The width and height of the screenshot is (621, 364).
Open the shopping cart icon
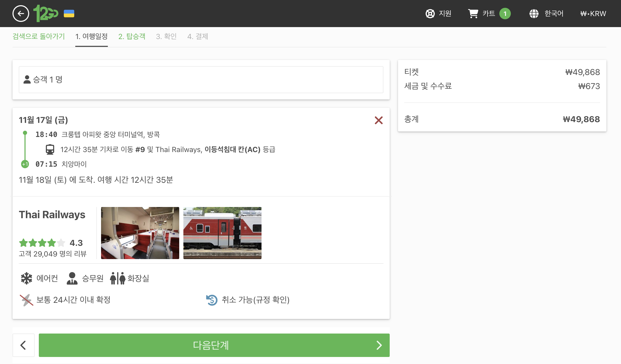(473, 14)
